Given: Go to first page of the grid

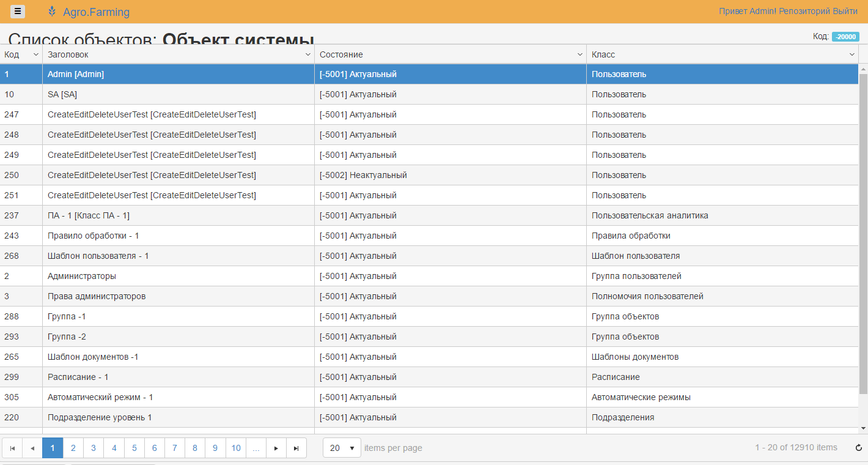Looking at the screenshot, I should point(12,448).
